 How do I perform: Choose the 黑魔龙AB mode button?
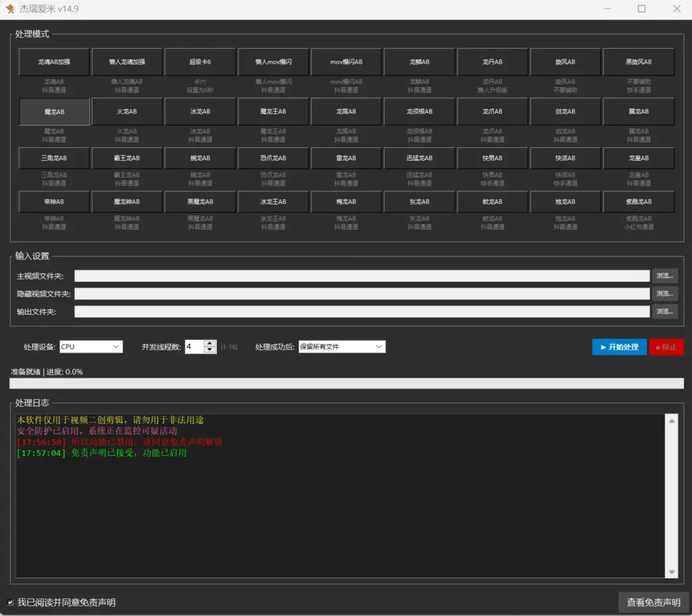click(x=200, y=202)
